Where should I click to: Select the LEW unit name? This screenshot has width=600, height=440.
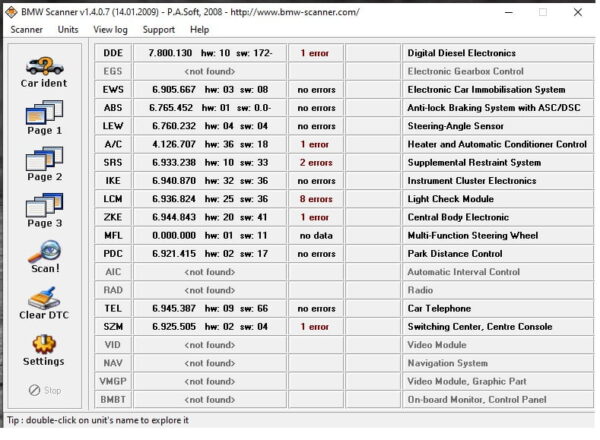[x=113, y=126]
